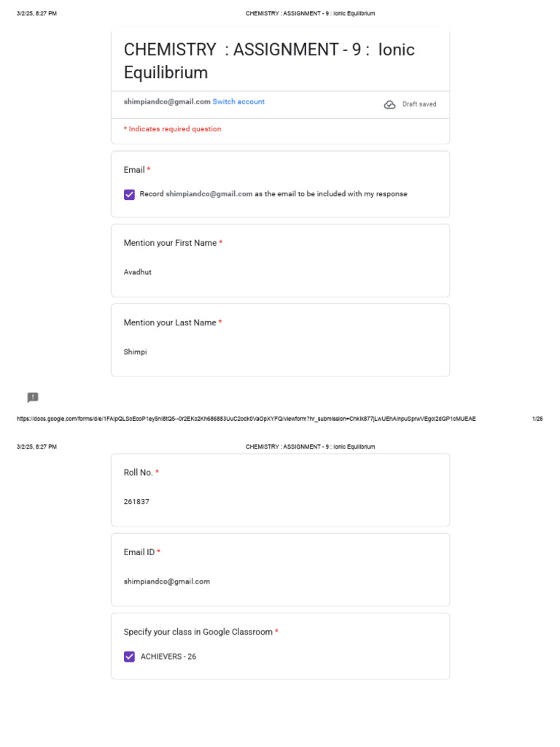Click the Draft saved cloud icon
The width and height of the screenshot is (560, 747).
tap(389, 104)
